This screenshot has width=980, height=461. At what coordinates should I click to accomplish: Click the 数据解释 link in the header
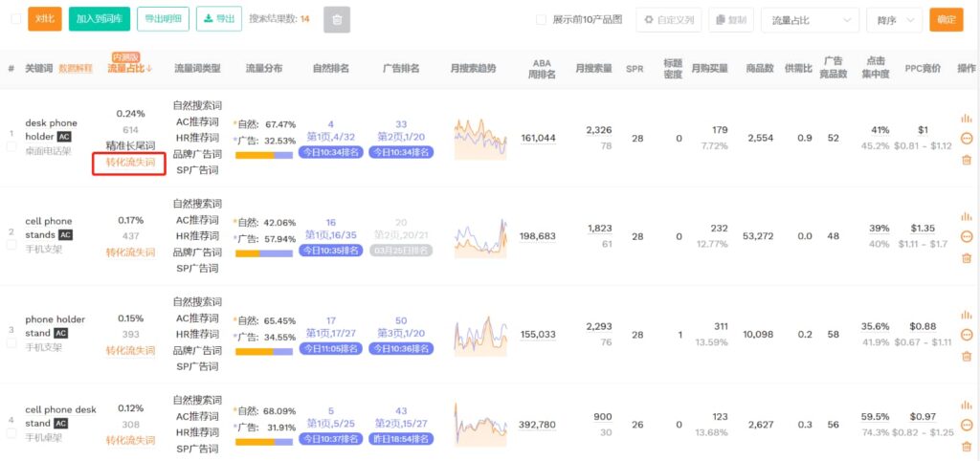click(76, 68)
